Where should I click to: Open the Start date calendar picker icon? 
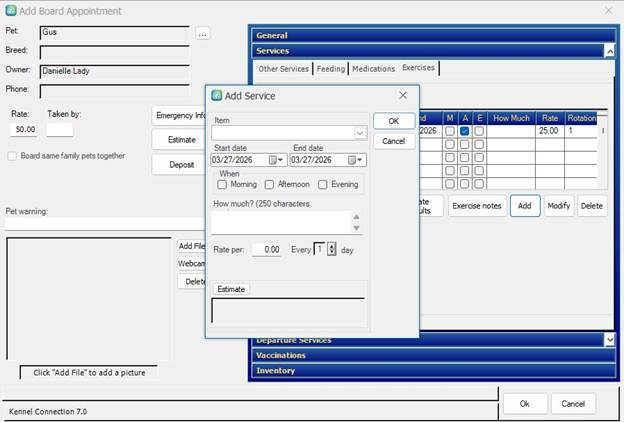point(273,160)
